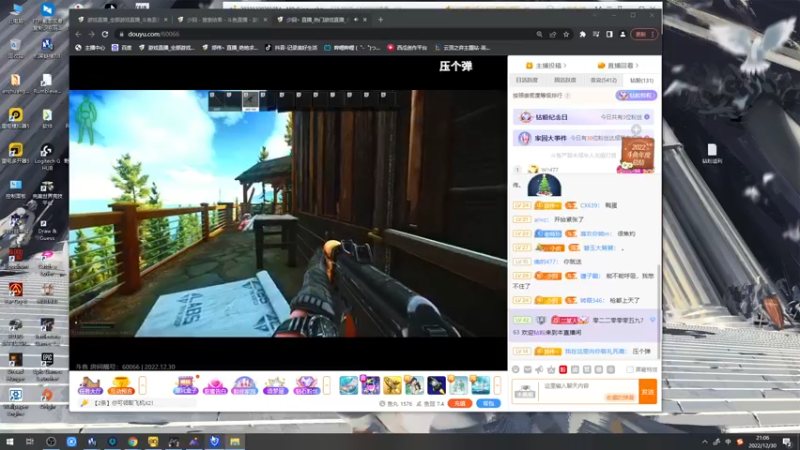Image resolution: width=800 pixels, height=450 pixels.
Task: Expand the arrow at gift bar end
Action: click(x=497, y=385)
